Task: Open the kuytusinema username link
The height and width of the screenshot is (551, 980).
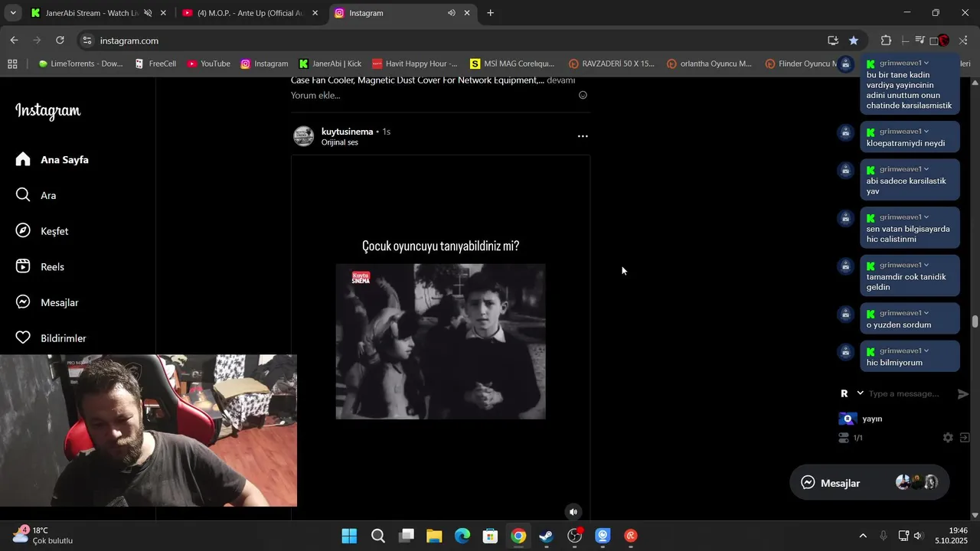Action: coord(347,132)
